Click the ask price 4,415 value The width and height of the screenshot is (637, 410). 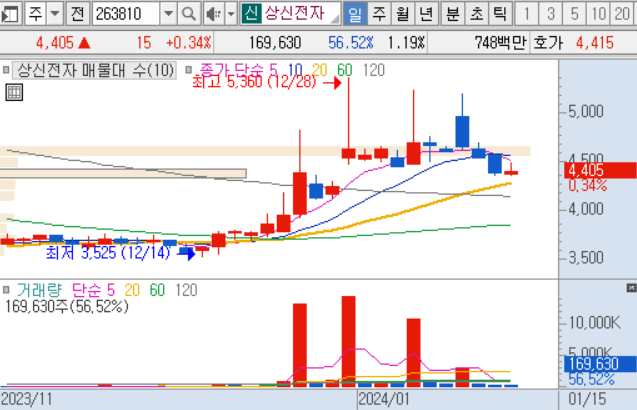point(595,42)
